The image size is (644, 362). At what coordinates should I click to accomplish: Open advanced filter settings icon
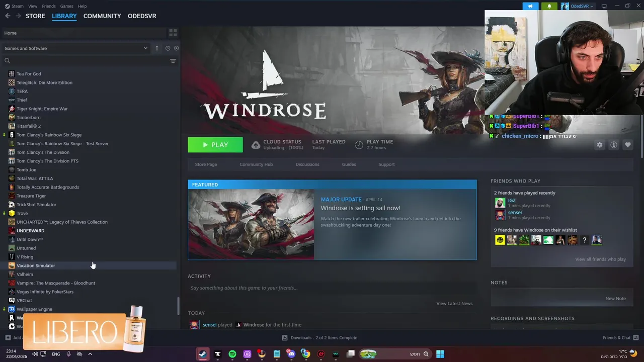pyautogui.click(x=173, y=61)
